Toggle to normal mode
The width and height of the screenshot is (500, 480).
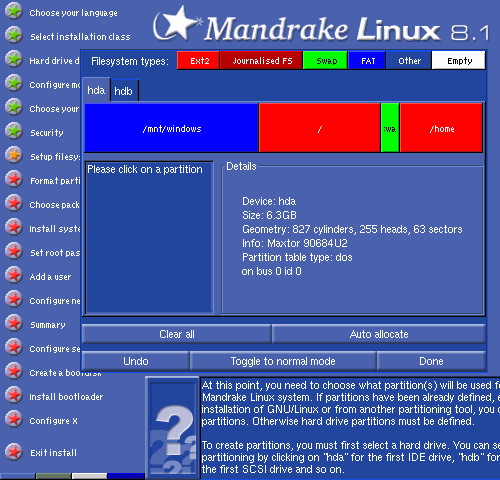(283, 361)
